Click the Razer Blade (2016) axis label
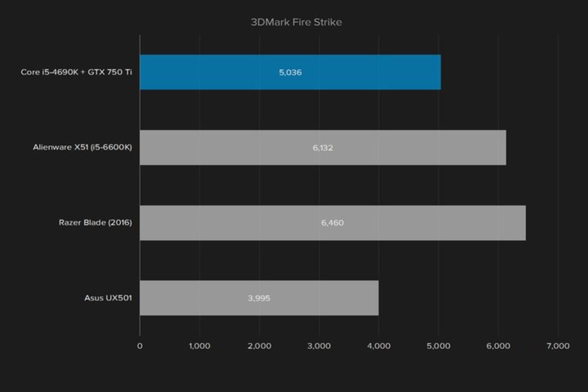Viewport: 588px width, 392px height. pyautogui.click(x=95, y=223)
